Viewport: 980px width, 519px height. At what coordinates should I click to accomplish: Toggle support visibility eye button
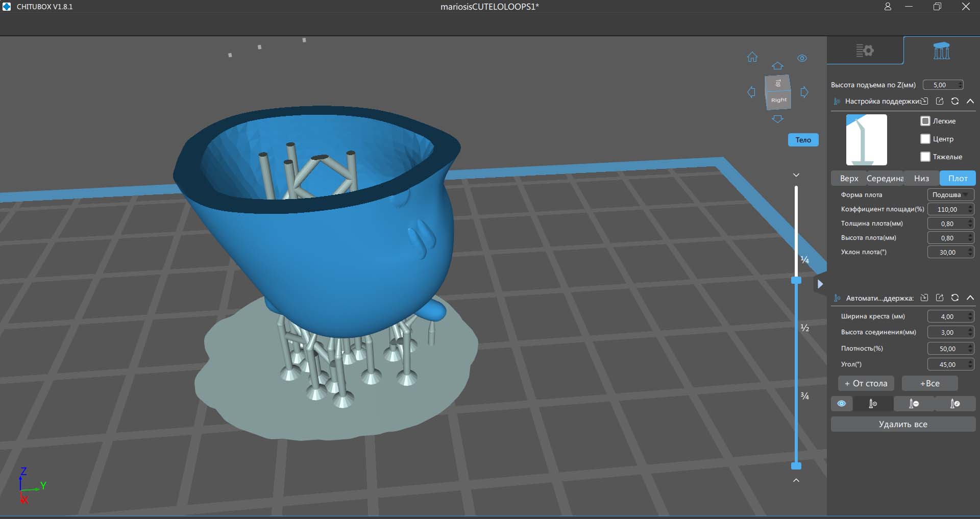pyautogui.click(x=842, y=404)
